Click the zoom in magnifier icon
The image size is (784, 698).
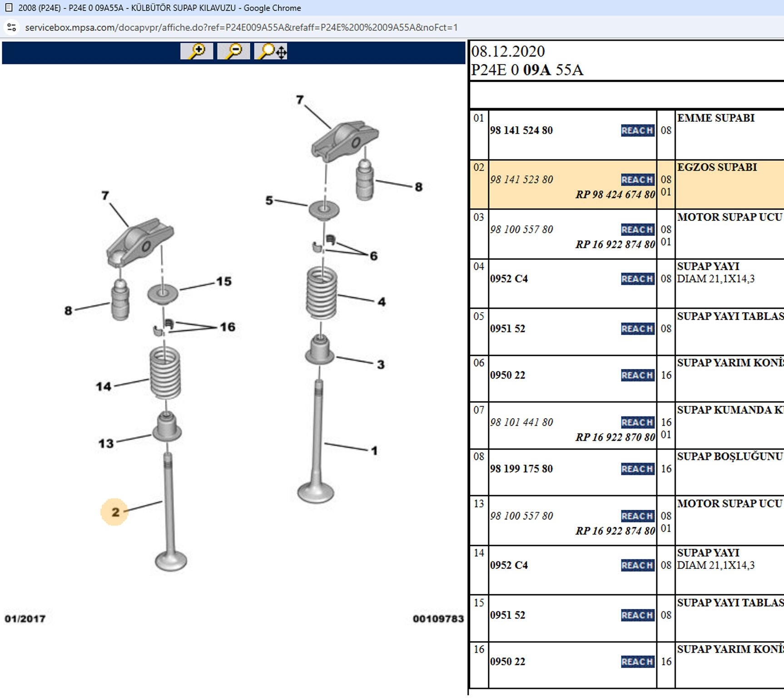tap(196, 51)
